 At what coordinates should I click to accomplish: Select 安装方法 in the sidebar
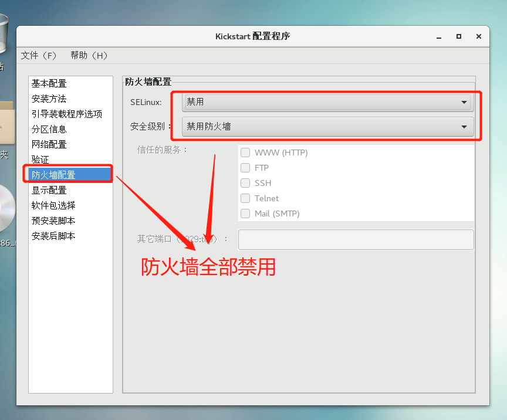tap(70, 99)
